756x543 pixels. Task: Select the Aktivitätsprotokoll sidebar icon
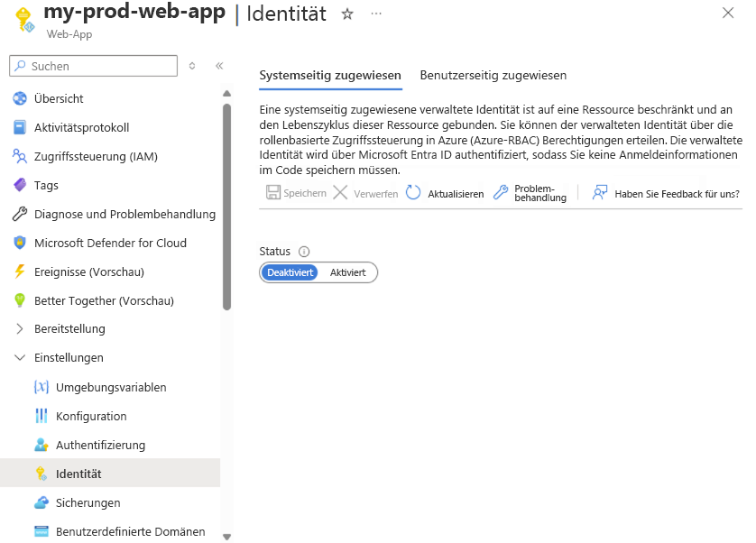point(20,127)
